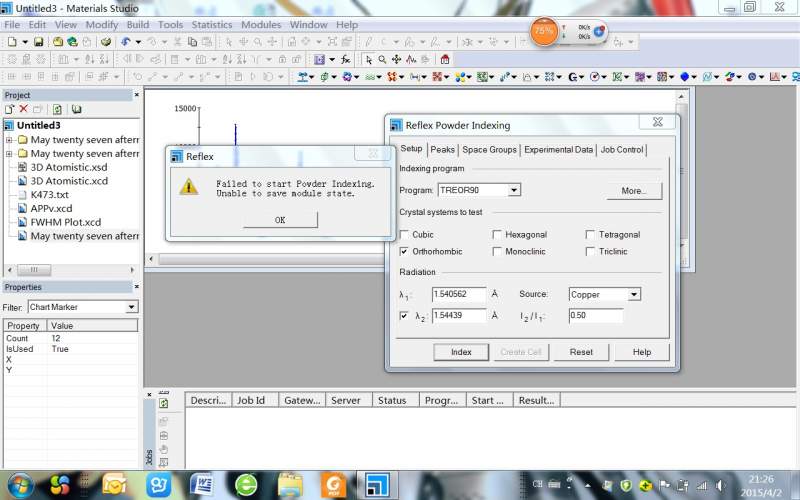
Task: Select the magnifier zoom tool in chart toolbar
Action: 382,60
